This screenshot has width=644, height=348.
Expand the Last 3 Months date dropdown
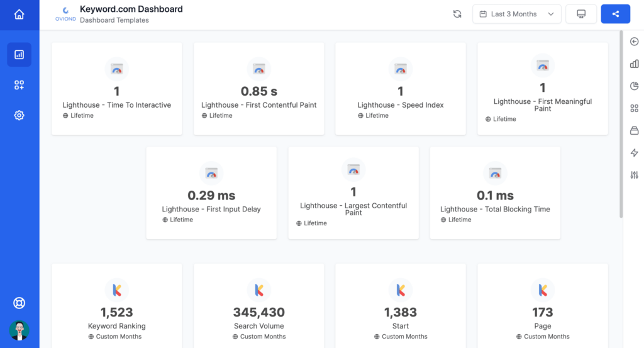click(x=517, y=14)
